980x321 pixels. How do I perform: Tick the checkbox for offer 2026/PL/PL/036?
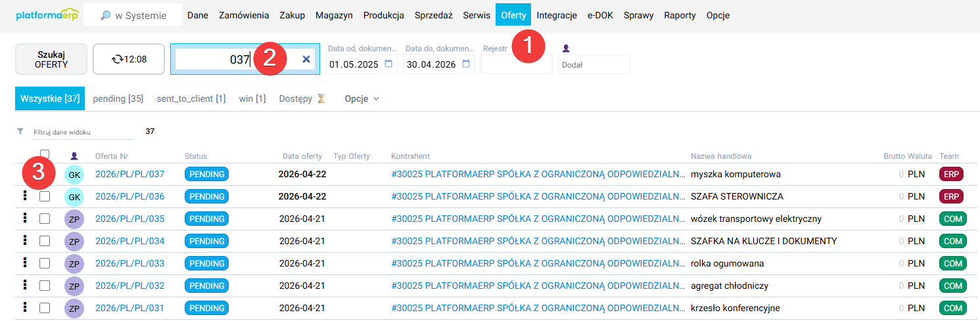coord(45,196)
